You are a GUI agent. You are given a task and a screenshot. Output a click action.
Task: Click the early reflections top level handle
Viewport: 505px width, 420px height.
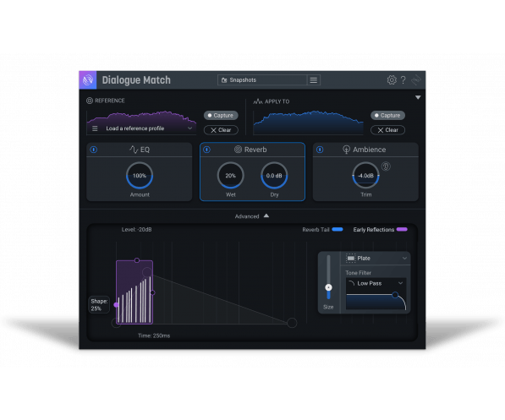click(x=137, y=260)
